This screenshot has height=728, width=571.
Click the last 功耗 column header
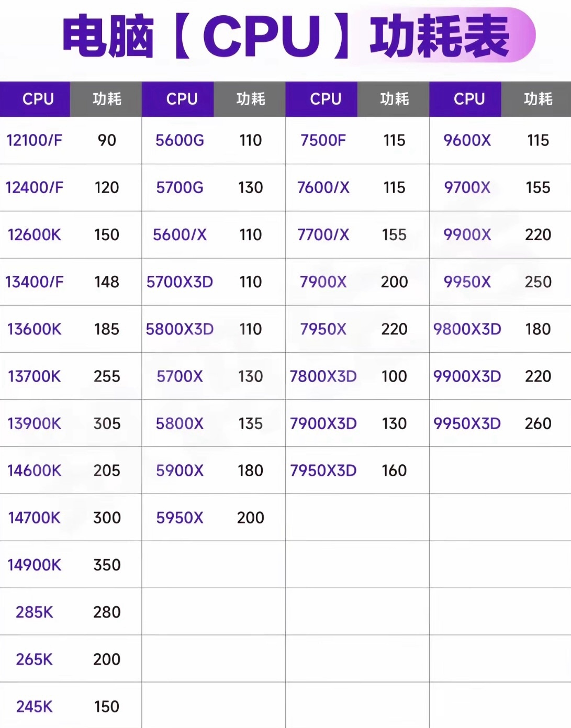[x=538, y=99]
